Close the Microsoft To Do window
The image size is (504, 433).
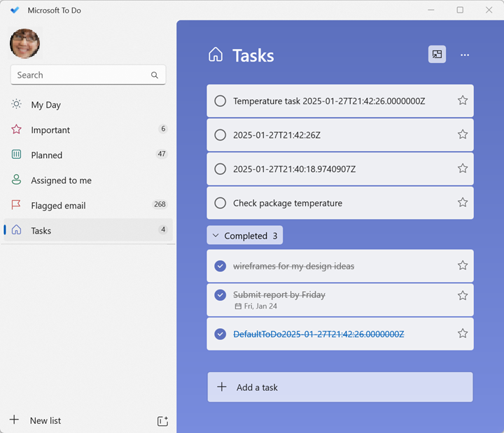(489, 10)
